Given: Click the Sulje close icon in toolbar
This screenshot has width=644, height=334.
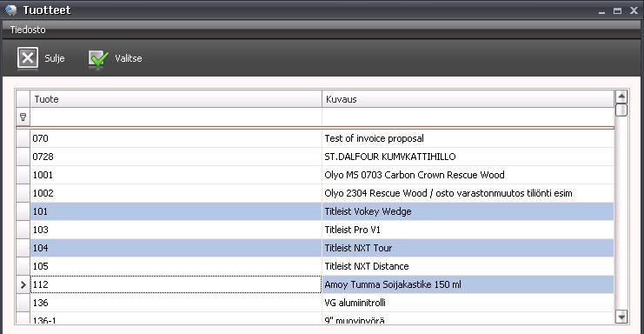Looking at the screenshot, I should (x=28, y=57).
